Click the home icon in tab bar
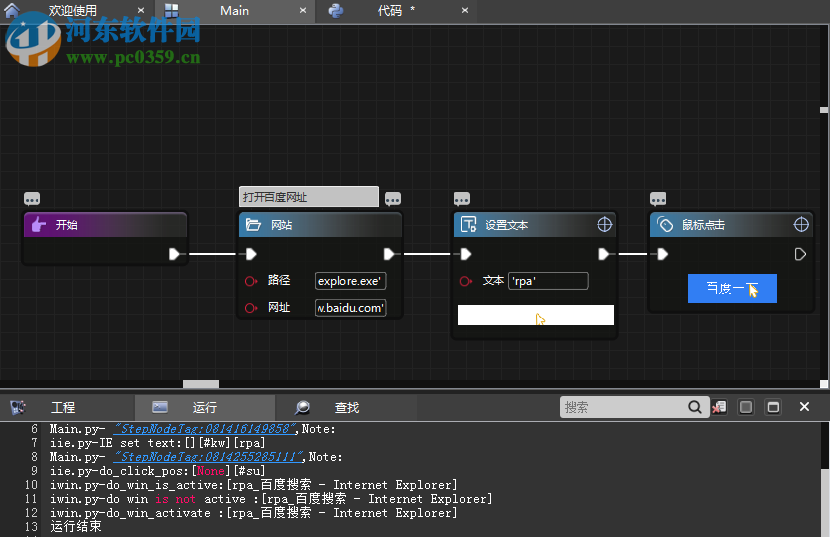This screenshot has height=538, width=830. (x=12, y=11)
